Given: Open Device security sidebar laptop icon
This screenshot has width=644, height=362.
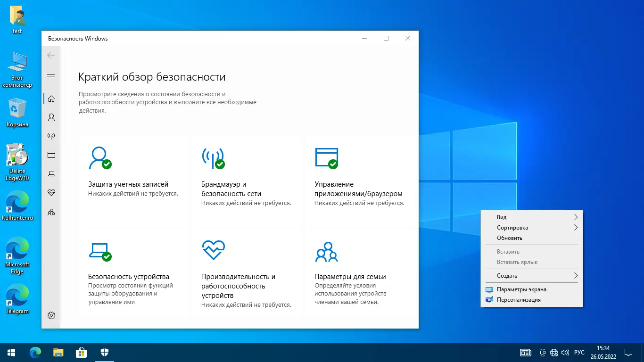Looking at the screenshot, I should (x=51, y=174).
